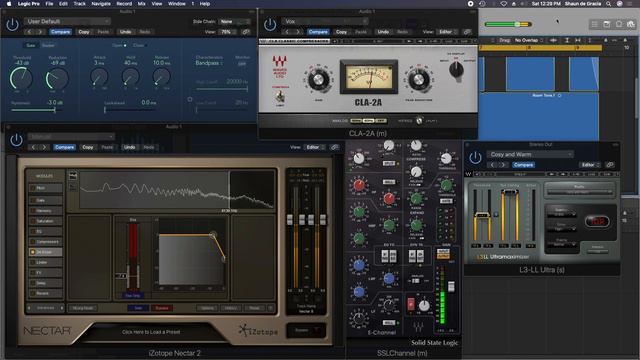
Task: Click Bypass button in Nectar
Action: (162, 308)
